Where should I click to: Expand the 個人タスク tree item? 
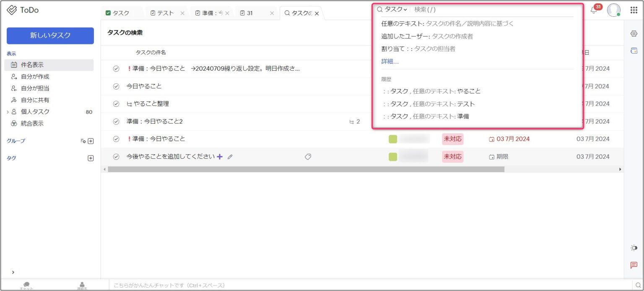(x=8, y=111)
